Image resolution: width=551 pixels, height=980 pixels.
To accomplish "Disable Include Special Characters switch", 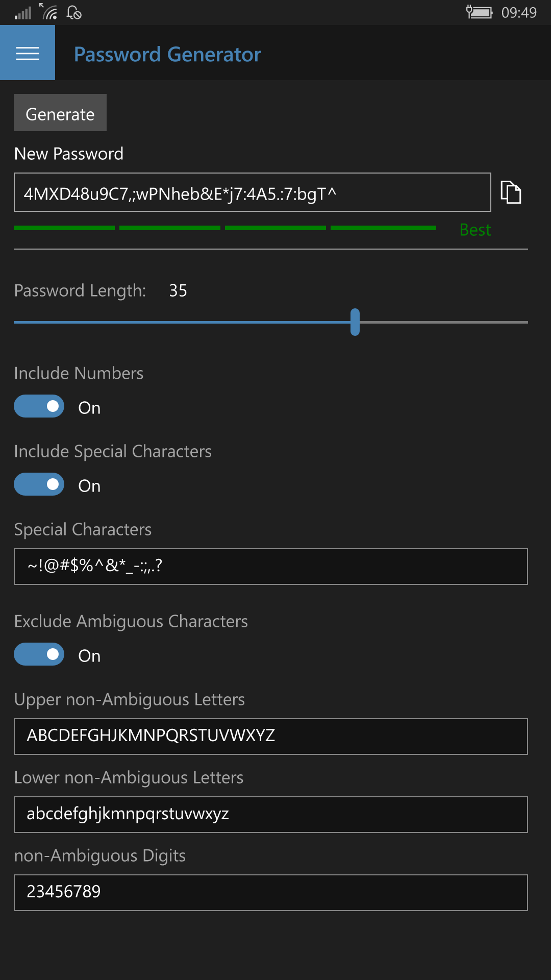I will [39, 484].
